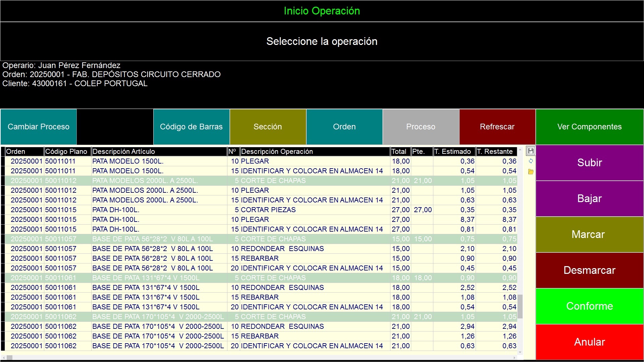Open Ver Componentes
Image resolution: width=644 pixels, height=362 pixels.
589,127
